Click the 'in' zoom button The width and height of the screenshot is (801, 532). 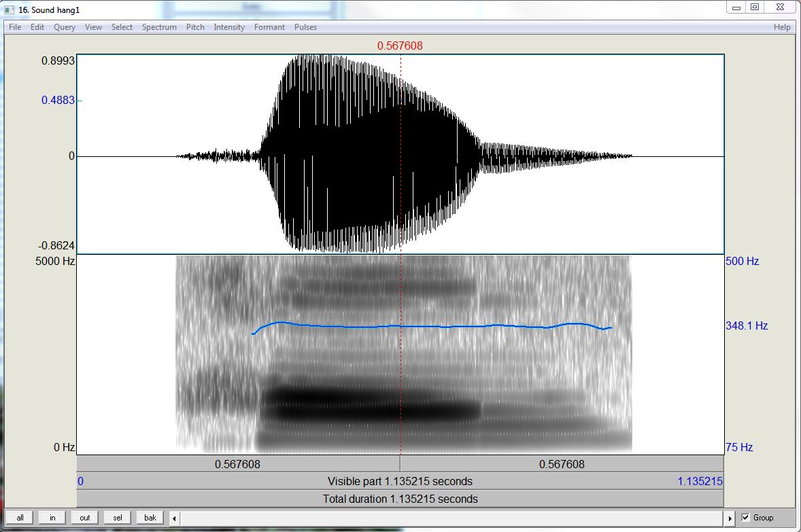[52, 518]
